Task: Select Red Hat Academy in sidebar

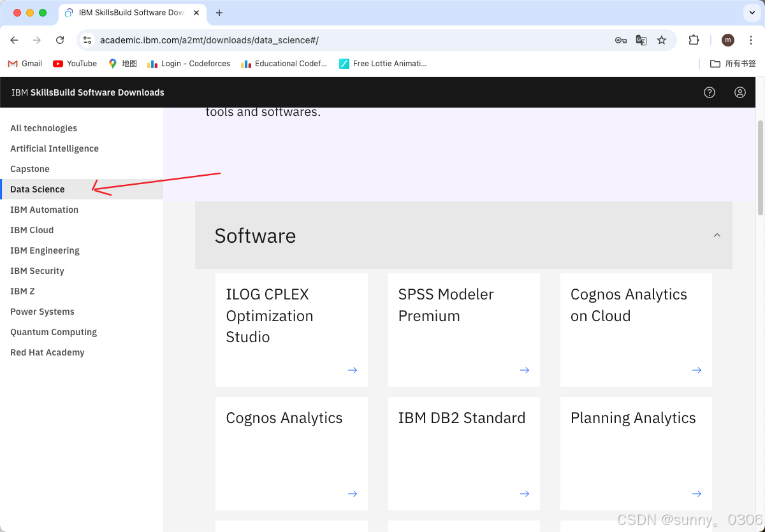Action: (82, 352)
